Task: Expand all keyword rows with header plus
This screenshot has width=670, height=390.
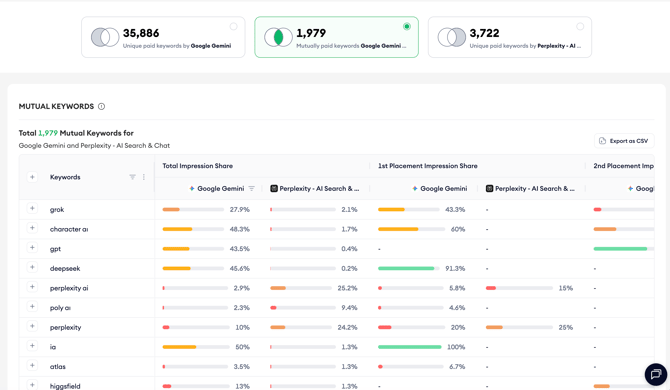Action: tap(32, 177)
